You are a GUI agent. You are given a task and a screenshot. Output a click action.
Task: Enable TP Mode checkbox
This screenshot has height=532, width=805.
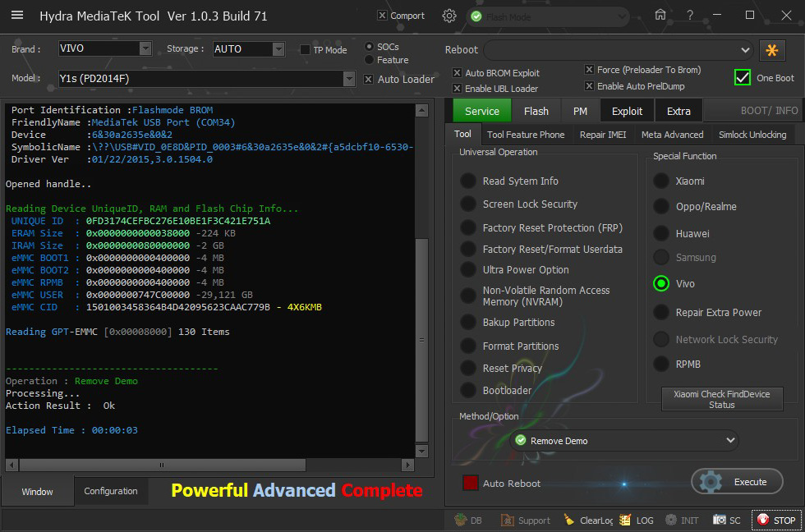305,50
